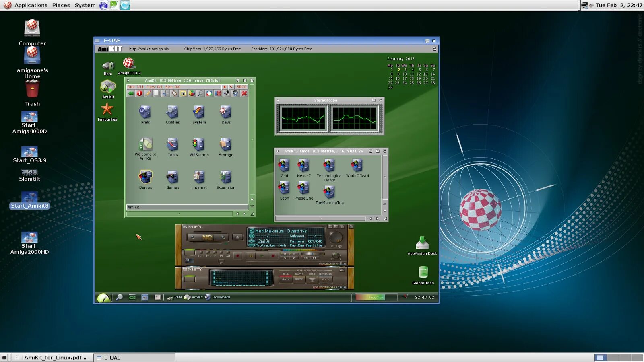This screenshot has height=362, width=644.
Task: Select HORIZ display mode on spectrum analyzer
Action: pyautogui.click(x=312, y=279)
